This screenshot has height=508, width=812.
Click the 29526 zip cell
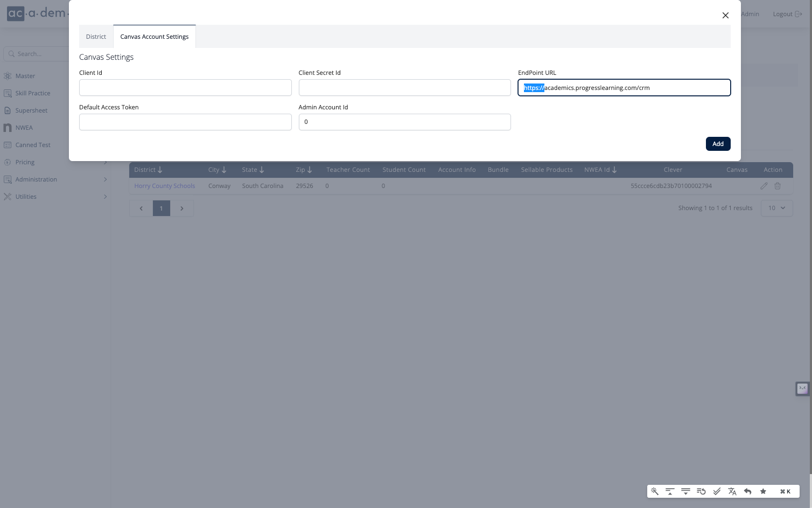point(304,186)
